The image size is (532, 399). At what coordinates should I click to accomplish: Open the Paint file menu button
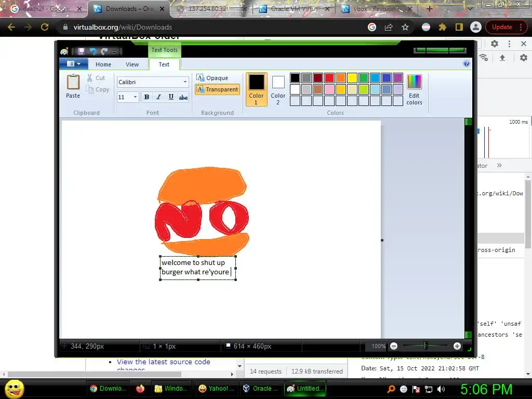pyautogui.click(x=74, y=64)
